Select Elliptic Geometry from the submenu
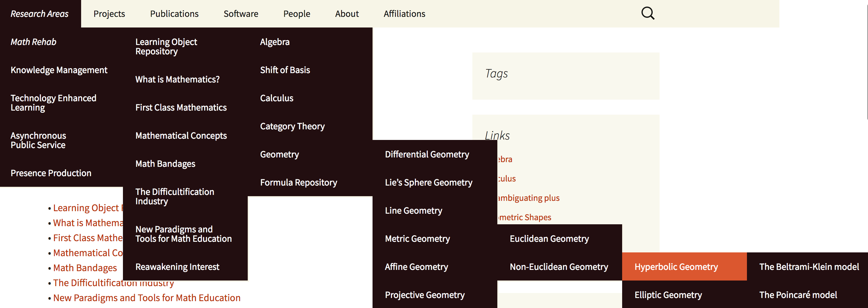The image size is (868, 308). coord(668,295)
